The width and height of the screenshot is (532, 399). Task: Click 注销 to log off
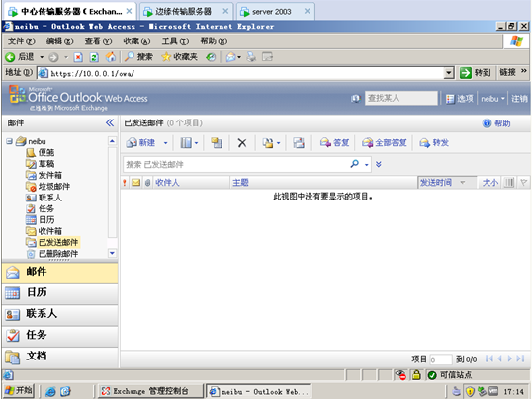click(x=519, y=99)
